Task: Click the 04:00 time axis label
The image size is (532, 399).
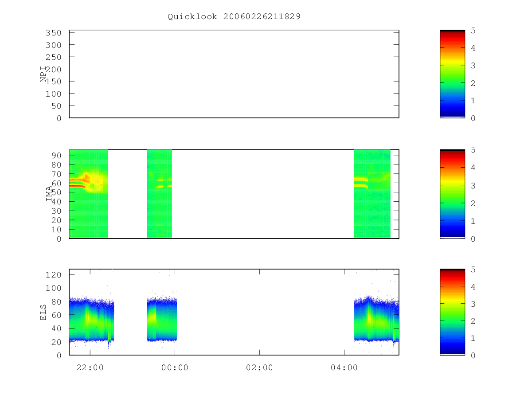Action: (x=344, y=368)
